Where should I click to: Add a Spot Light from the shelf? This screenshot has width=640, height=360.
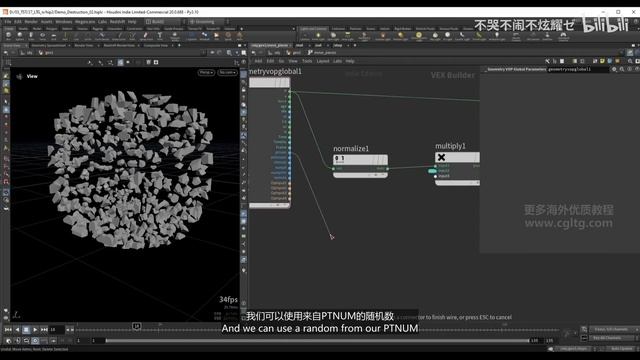coord(333,36)
